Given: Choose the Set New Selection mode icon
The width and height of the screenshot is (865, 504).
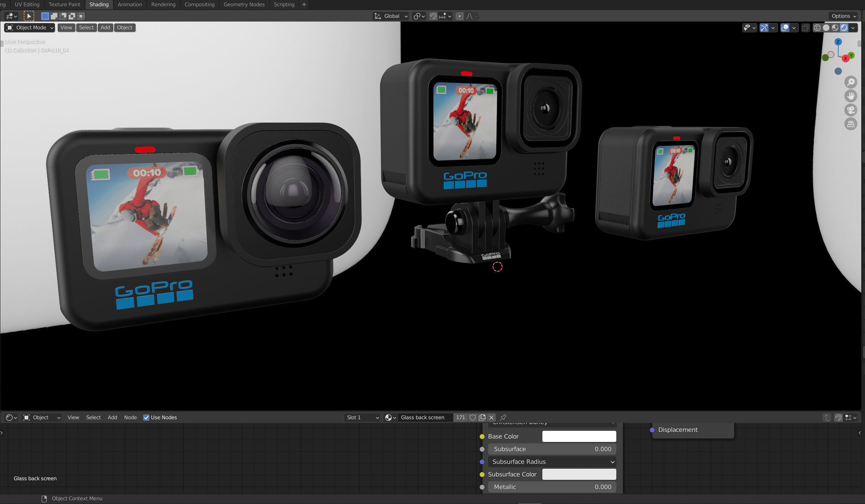Looking at the screenshot, I should (x=45, y=16).
